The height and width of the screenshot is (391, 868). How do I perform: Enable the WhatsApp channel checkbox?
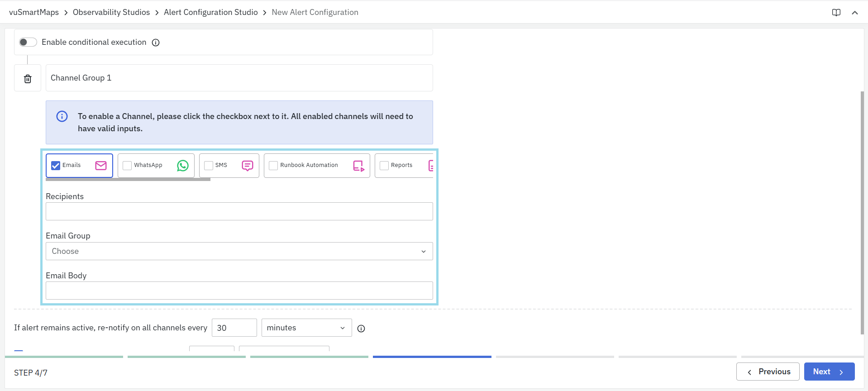[x=127, y=166]
